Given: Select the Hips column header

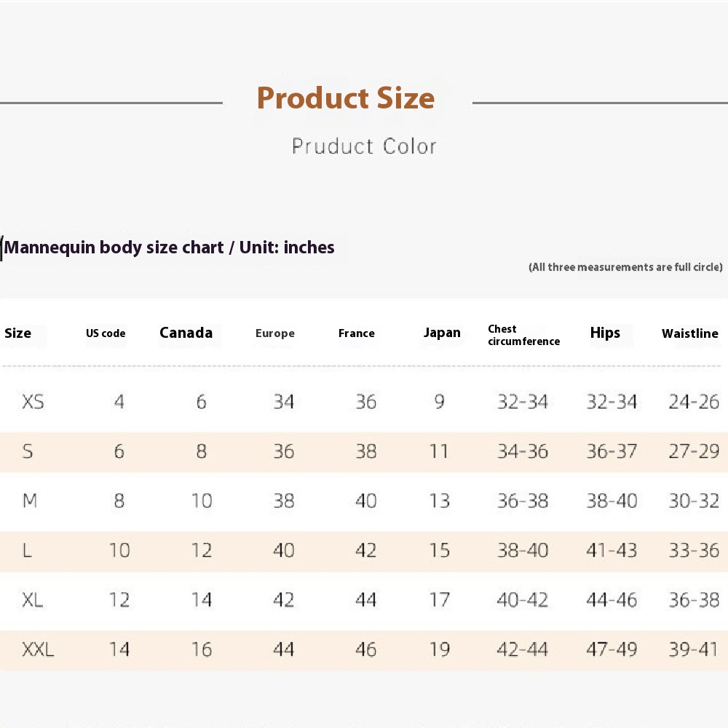Looking at the screenshot, I should [605, 333].
